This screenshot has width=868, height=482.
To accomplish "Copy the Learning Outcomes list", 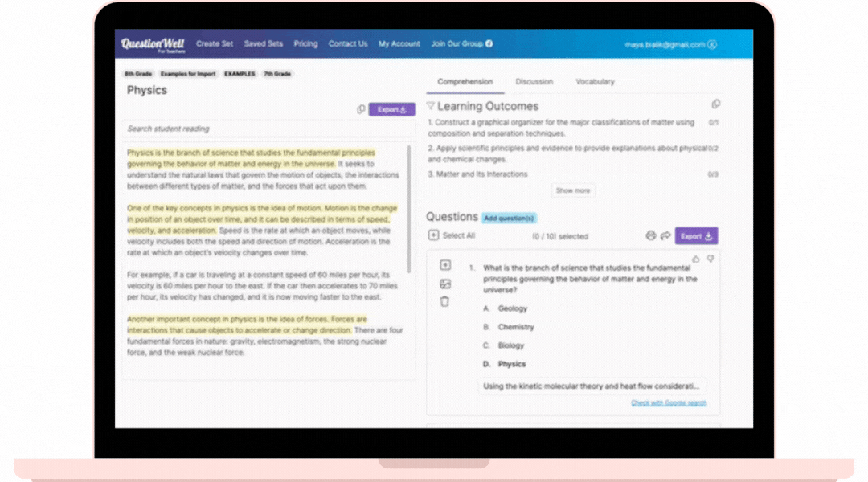I will pyautogui.click(x=716, y=104).
